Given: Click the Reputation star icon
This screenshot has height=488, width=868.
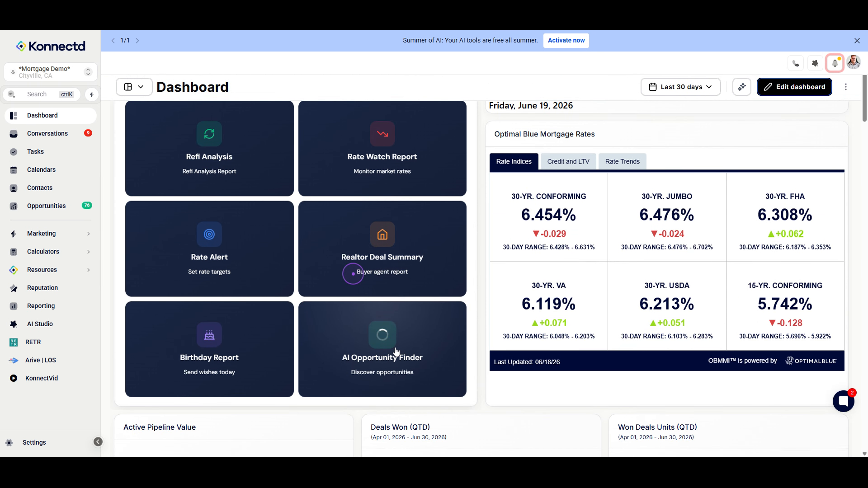Looking at the screenshot, I should click(x=14, y=288).
